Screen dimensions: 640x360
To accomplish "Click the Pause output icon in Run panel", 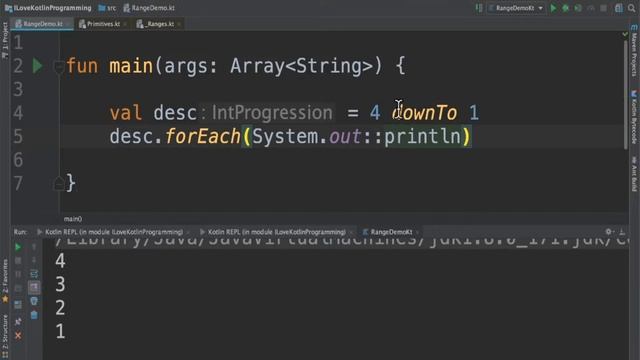I will coord(18,274).
